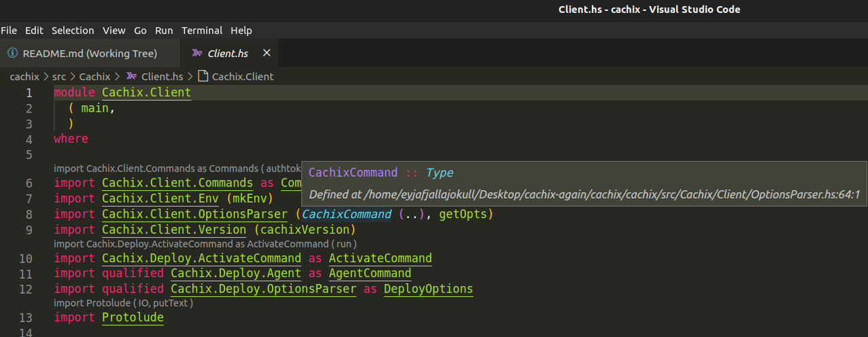Click line number 13 in the gutter
868x337 pixels.
coord(26,318)
